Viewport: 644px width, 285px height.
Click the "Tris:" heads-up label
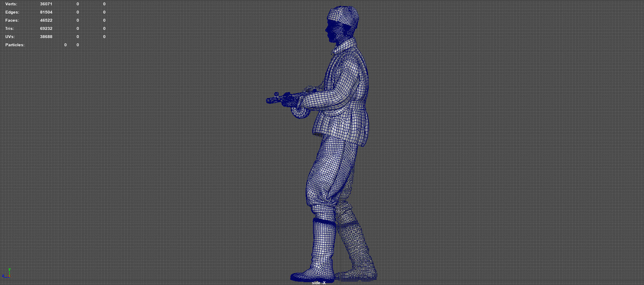tap(9, 28)
